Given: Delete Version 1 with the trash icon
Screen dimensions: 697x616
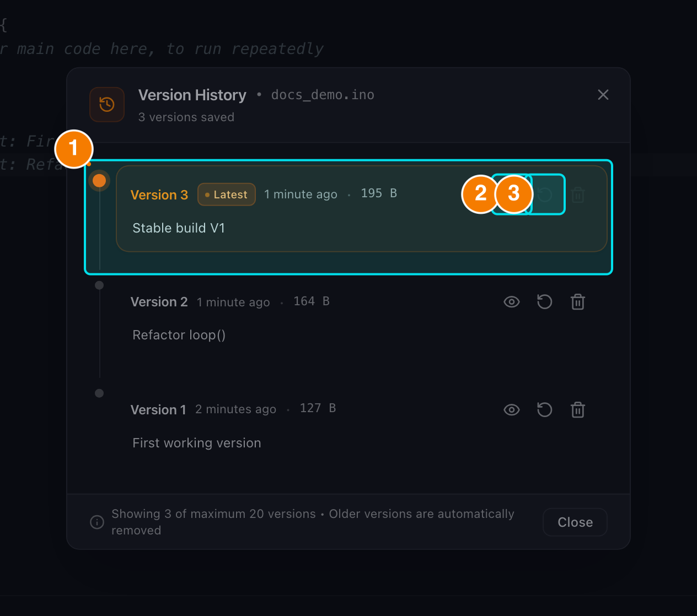Looking at the screenshot, I should [578, 410].
